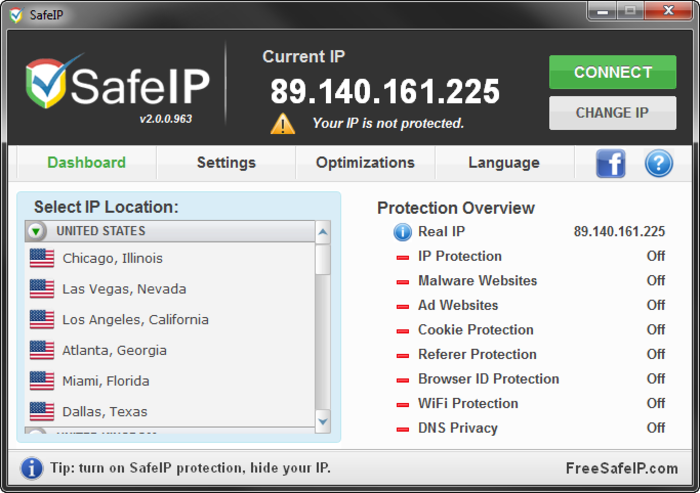Click the red status icon for WiFi Protection
Screen dimensions: 700x493
click(403, 405)
